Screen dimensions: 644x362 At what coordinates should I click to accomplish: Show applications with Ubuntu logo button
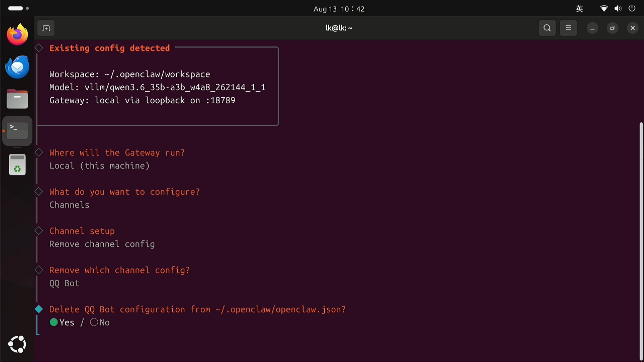point(17,344)
